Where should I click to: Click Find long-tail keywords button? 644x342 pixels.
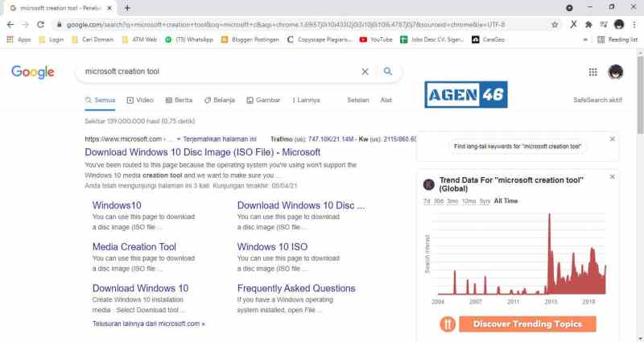pos(518,146)
